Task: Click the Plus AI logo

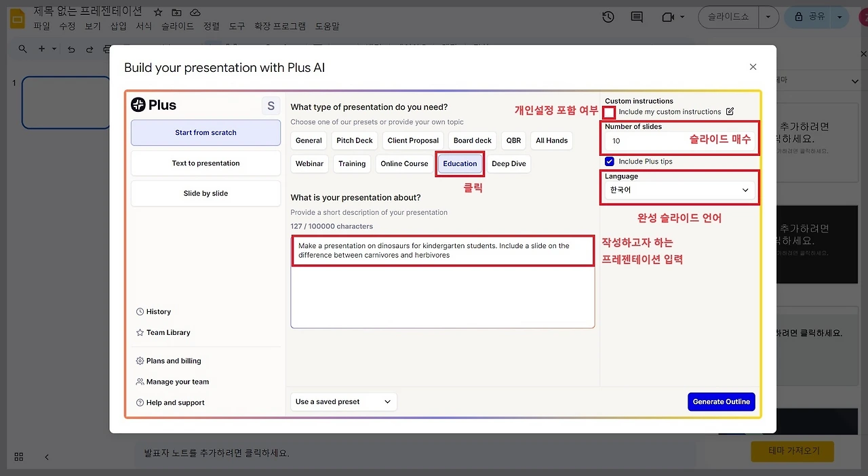Action: tap(153, 105)
